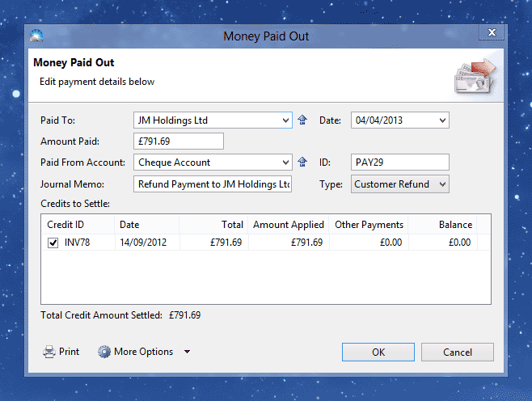Open the Type dropdown showing Customer Refund

pos(441,184)
